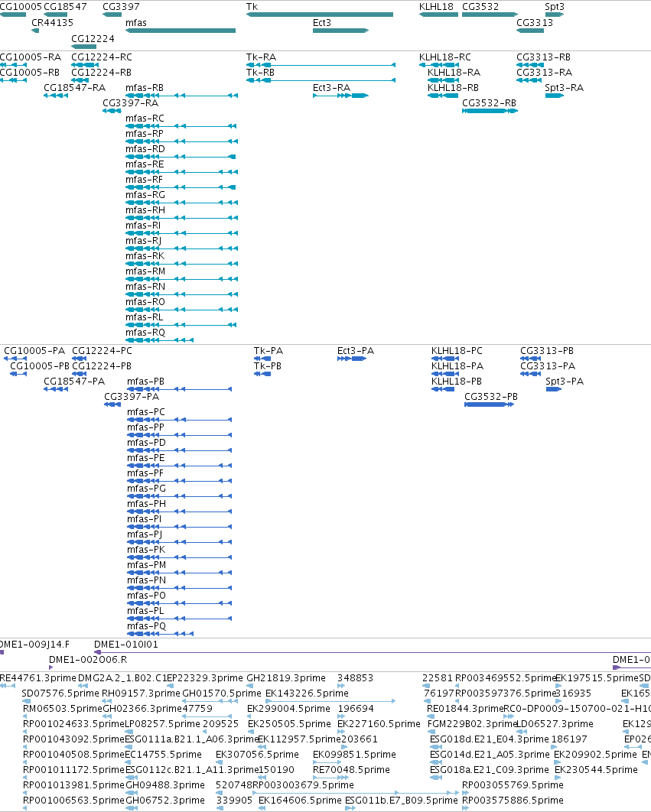Select the Spt3 gene label
This screenshot has height=812, width=651.
coord(554,7)
